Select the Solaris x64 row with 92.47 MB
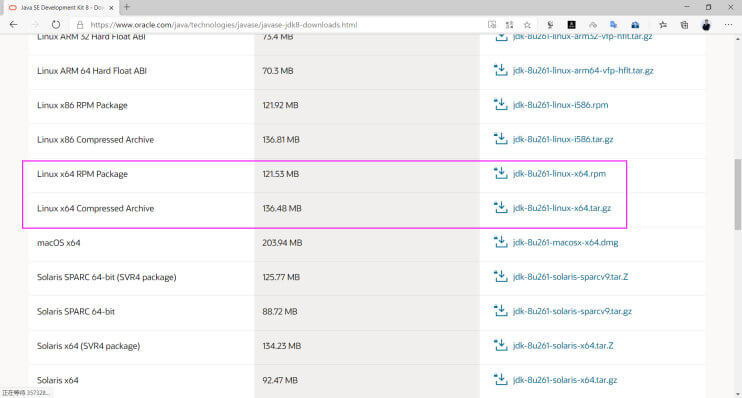The height and width of the screenshot is (398, 742). pyautogui.click(x=367, y=380)
